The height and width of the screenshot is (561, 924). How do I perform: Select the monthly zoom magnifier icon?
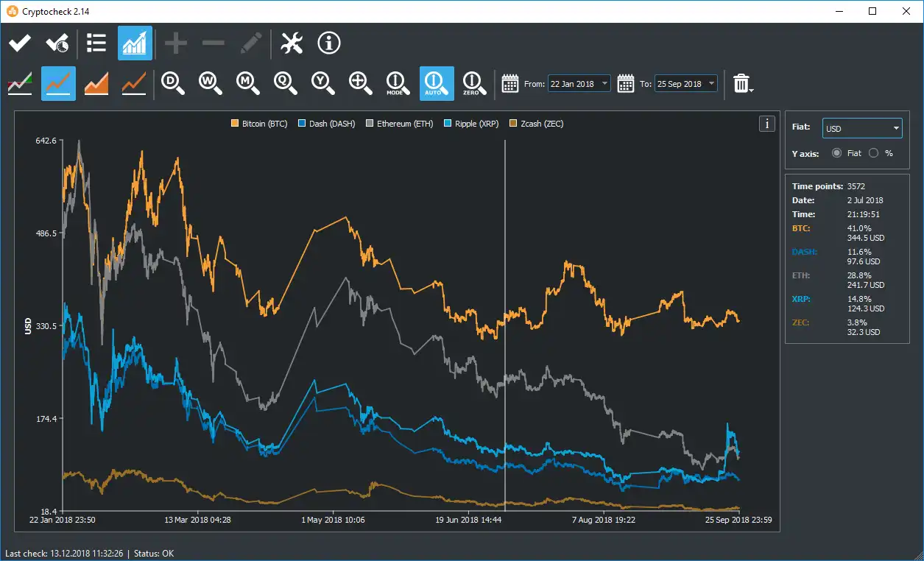pyautogui.click(x=247, y=83)
